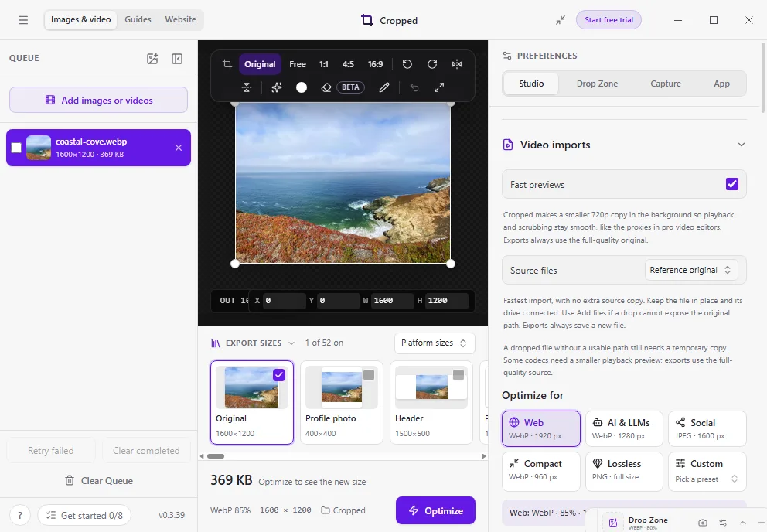Open the App preferences tab
The height and width of the screenshot is (532, 767).
click(721, 84)
